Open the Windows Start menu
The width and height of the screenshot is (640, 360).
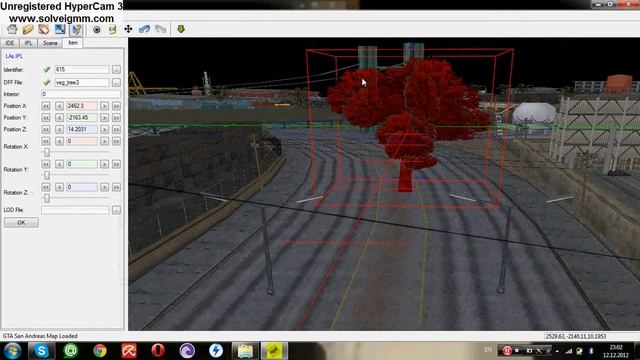pos(12,351)
